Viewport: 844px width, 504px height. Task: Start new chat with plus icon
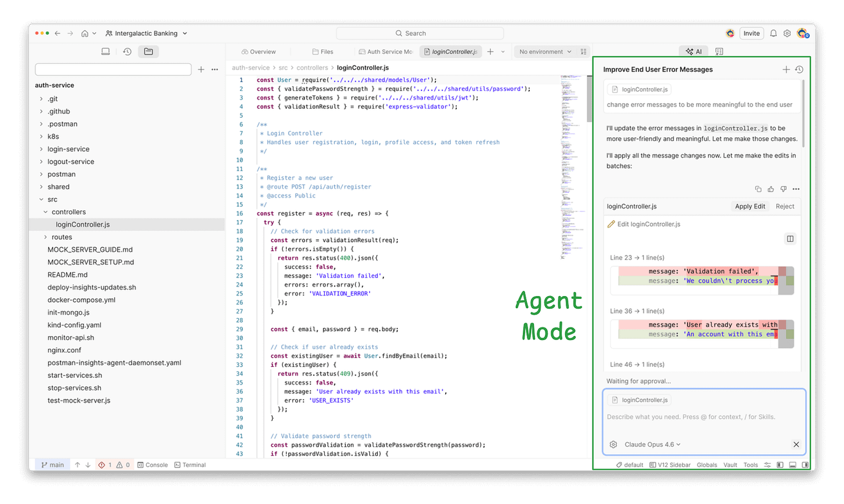coord(786,70)
